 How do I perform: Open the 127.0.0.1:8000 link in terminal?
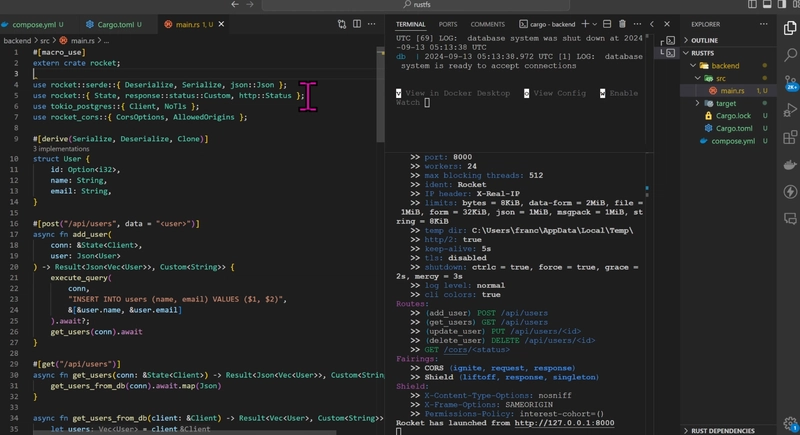coord(564,423)
